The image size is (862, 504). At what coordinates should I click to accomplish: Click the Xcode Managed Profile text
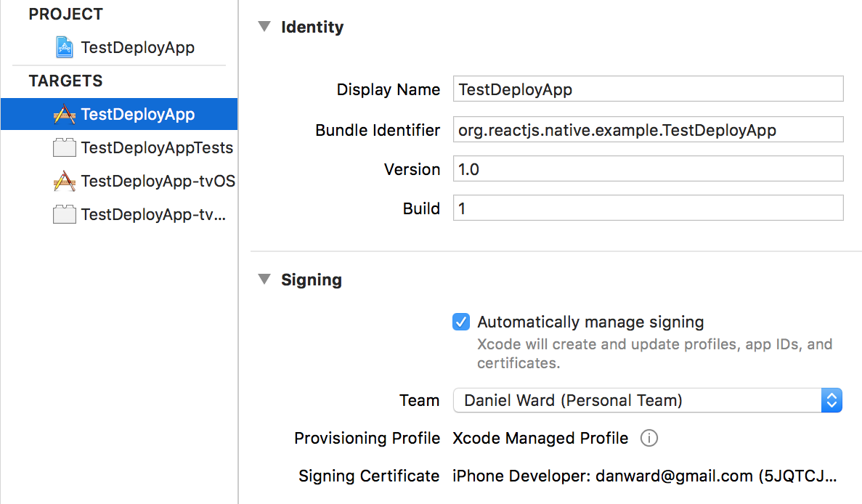pyautogui.click(x=540, y=438)
